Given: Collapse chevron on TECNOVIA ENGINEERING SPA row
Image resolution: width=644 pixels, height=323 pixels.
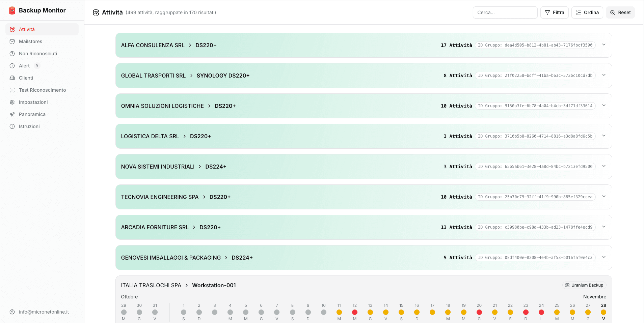Looking at the screenshot, I should click(604, 197).
